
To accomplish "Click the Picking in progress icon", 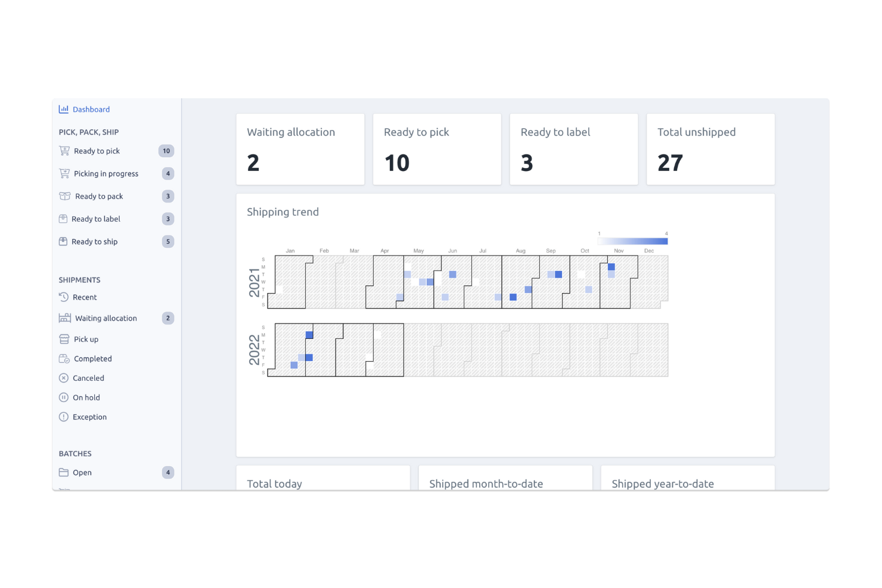I will (64, 173).
